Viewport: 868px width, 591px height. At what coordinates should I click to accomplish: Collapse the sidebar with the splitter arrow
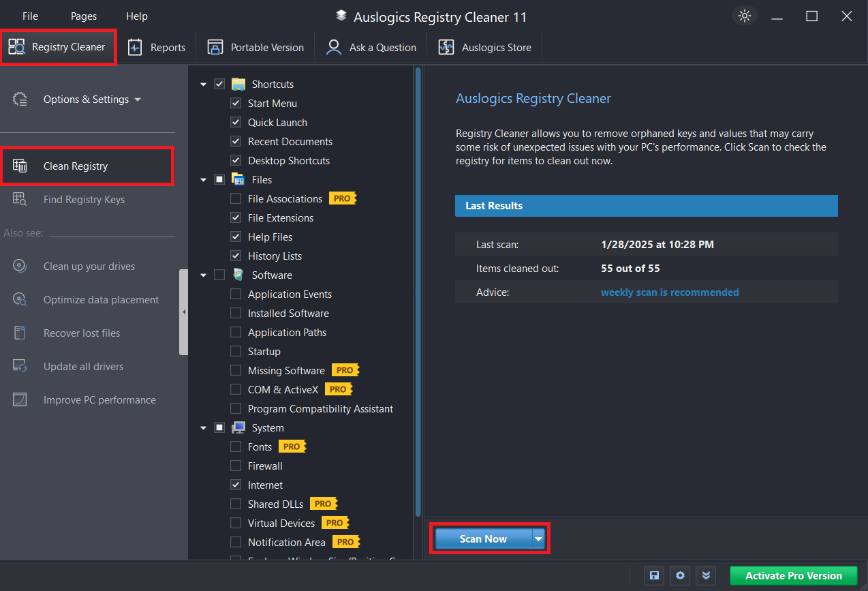184,312
